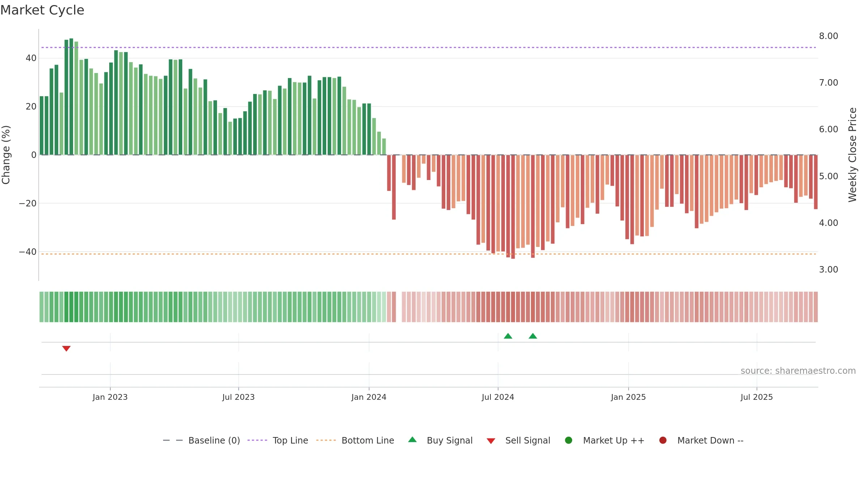
Task: Click the −20 tick on change axis
Action: coord(28,204)
